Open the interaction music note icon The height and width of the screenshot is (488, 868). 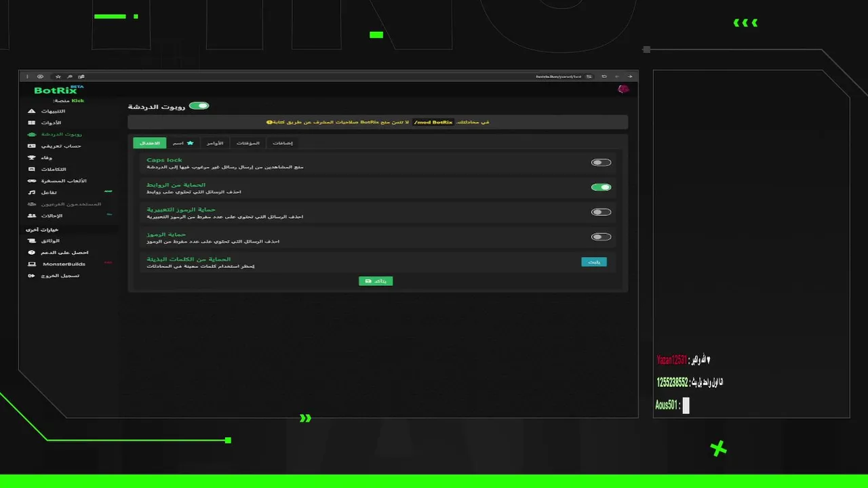click(31, 192)
